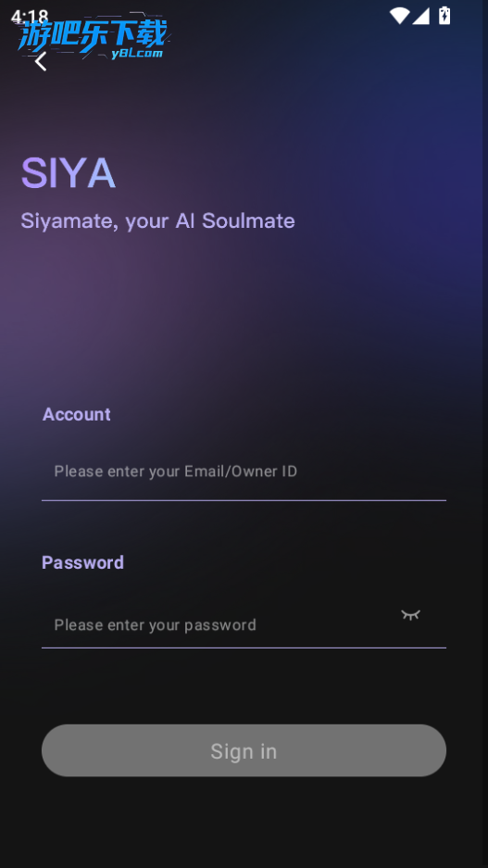Click the underline beneath the Password input

click(244, 648)
